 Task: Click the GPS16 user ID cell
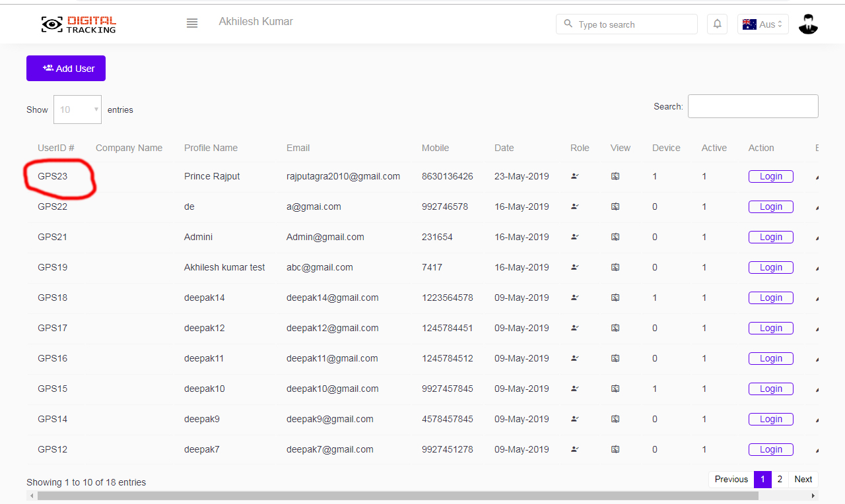(x=53, y=358)
